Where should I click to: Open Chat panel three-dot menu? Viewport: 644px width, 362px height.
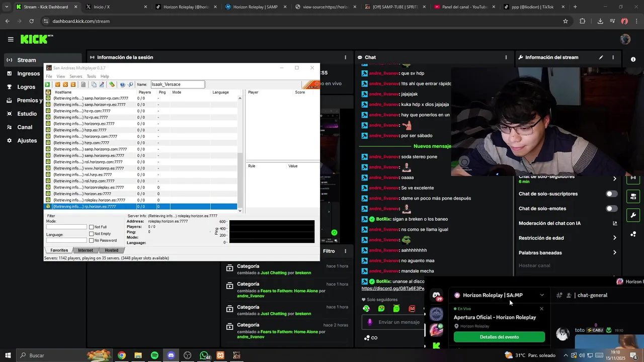tap(506, 57)
